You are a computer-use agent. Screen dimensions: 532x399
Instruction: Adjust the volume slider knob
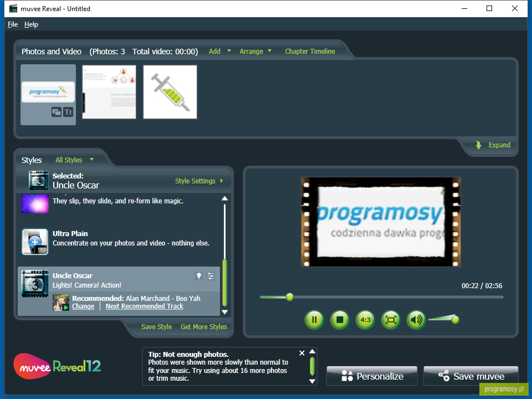tap(456, 319)
